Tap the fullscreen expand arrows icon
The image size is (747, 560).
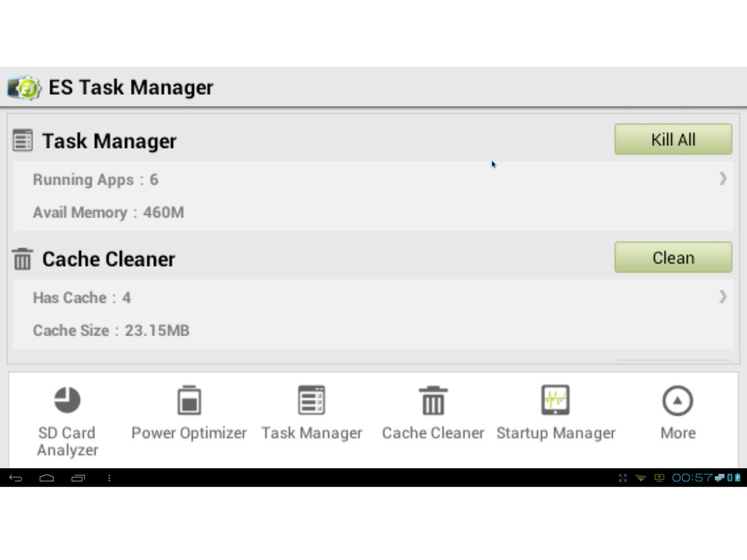623,478
